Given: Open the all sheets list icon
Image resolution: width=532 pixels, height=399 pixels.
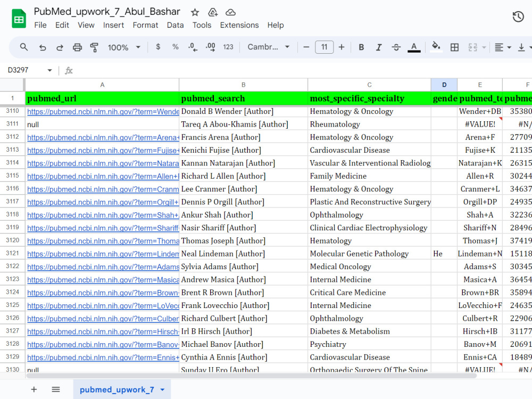Looking at the screenshot, I should 56,389.
